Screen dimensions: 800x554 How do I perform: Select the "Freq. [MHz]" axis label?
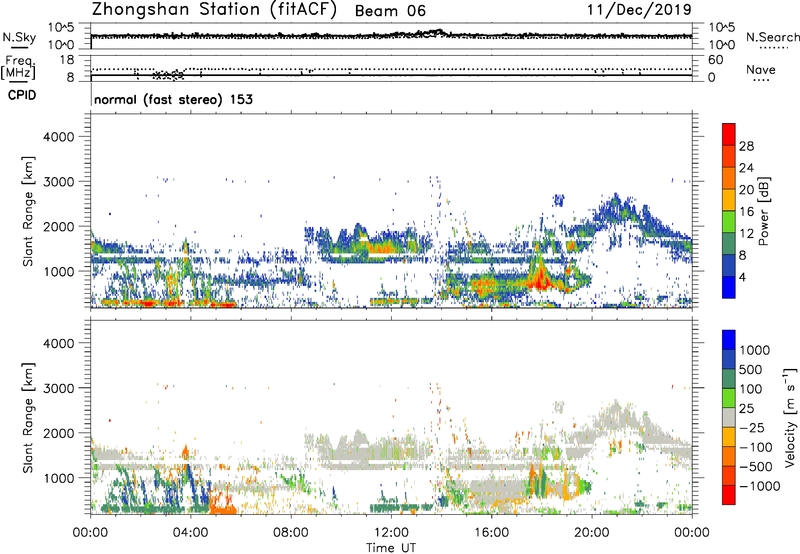[18, 68]
